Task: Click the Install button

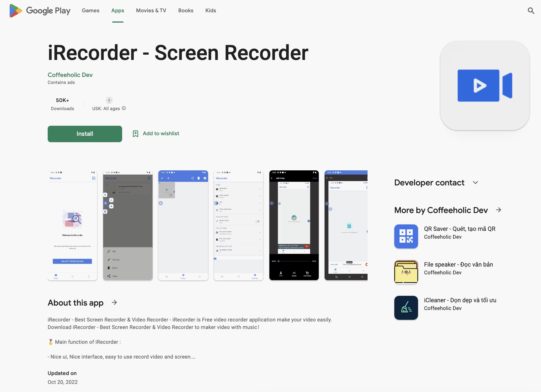Action: click(x=84, y=134)
